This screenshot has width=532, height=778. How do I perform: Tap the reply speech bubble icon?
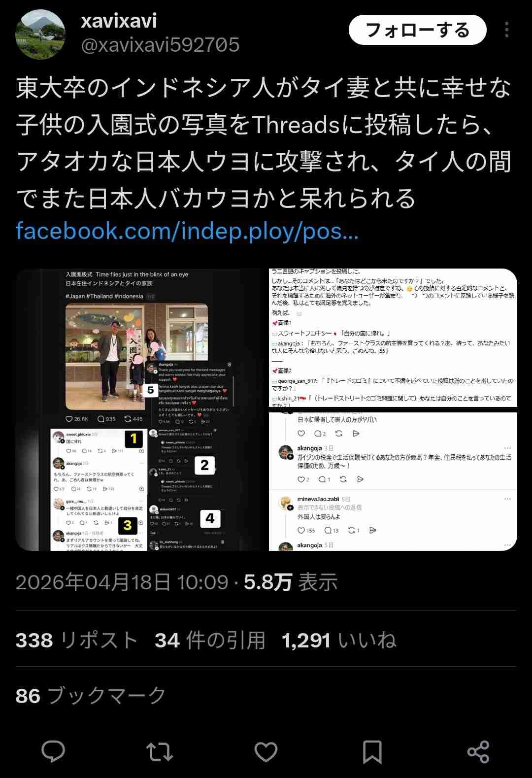[x=53, y=751]
